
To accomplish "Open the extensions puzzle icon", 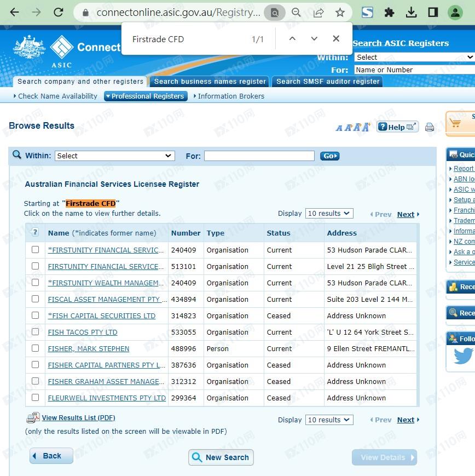I will click(x=389, y=13).
